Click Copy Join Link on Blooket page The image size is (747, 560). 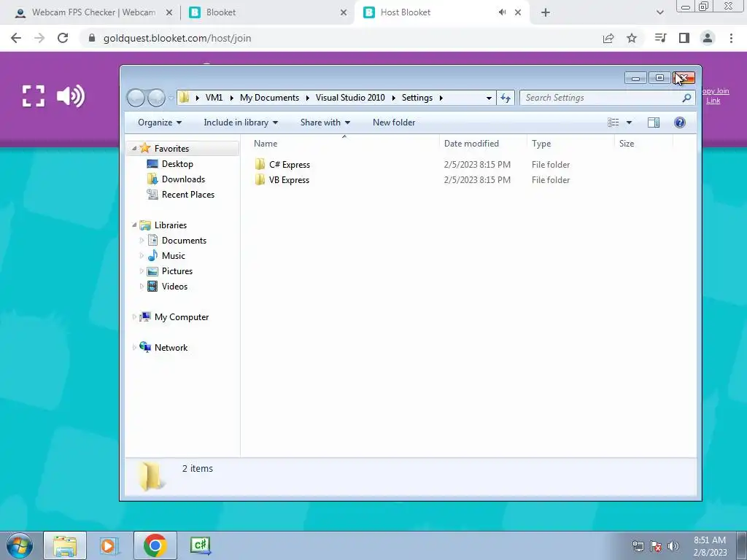[x=715, y=96]
